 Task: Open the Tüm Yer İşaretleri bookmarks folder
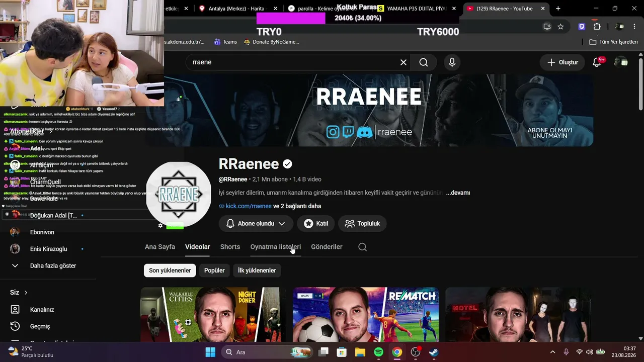pos(613,42)
